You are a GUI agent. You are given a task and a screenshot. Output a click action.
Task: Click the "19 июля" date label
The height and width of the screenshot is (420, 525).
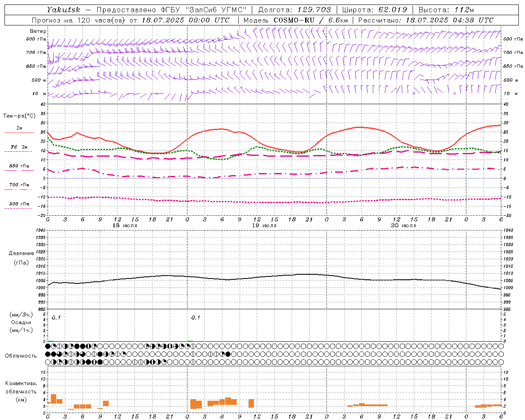tap(264, 226)
